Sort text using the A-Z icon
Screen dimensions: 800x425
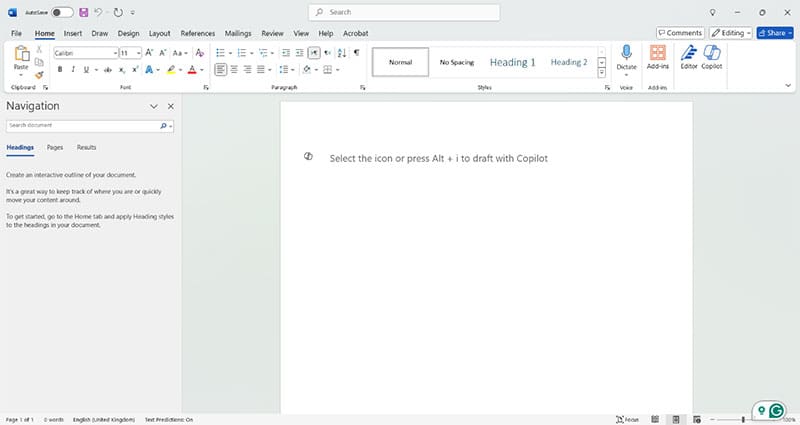click(342, 53)
